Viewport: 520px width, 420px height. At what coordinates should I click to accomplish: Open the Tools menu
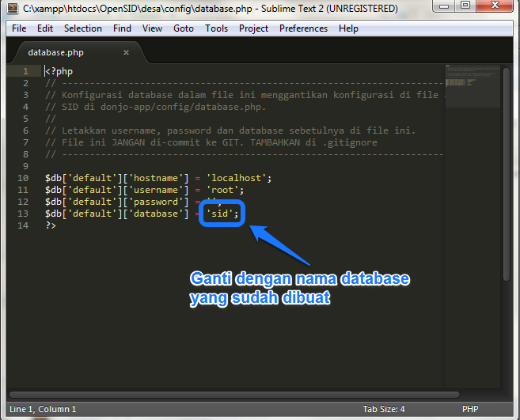coord(216,28)
